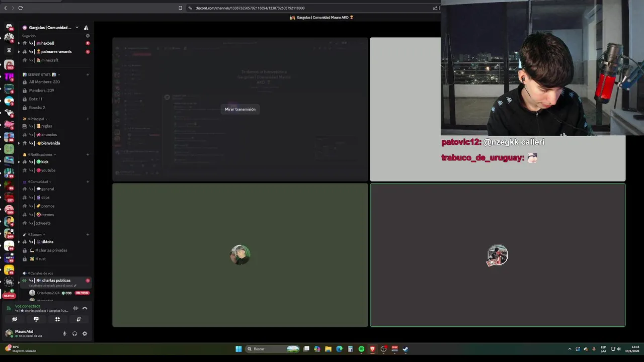The height and width of the screenshot is (362, 644).
Task: Open the Windows Start menu
Action: (x=238, y=349)
